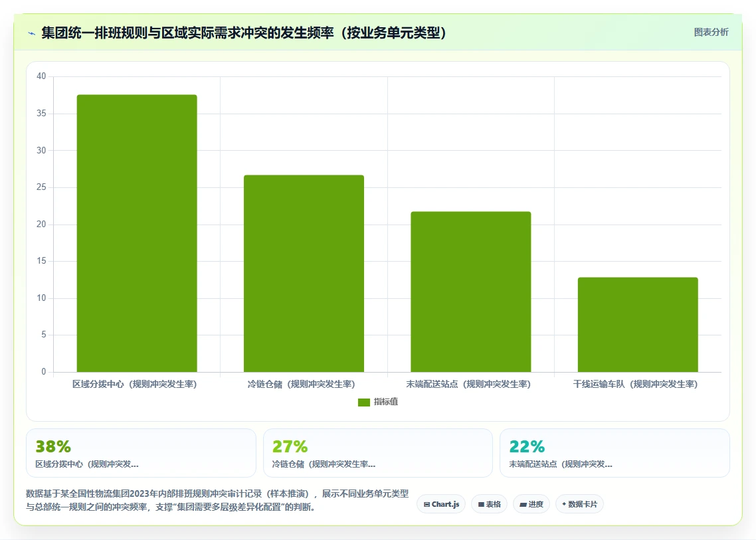
Task: Open the 38% 区域分拨中心 data card
Action: tap(141, 453)
